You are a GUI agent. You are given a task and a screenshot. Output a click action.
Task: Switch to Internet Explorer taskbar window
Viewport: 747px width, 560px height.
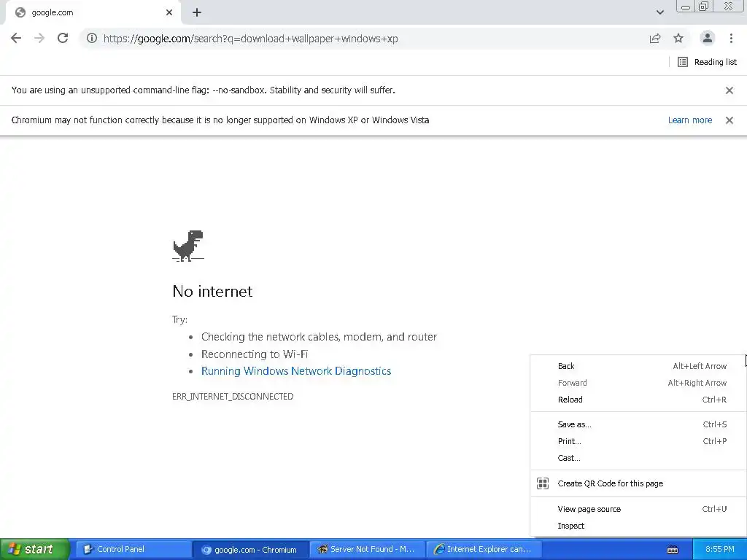click(483, 549)
